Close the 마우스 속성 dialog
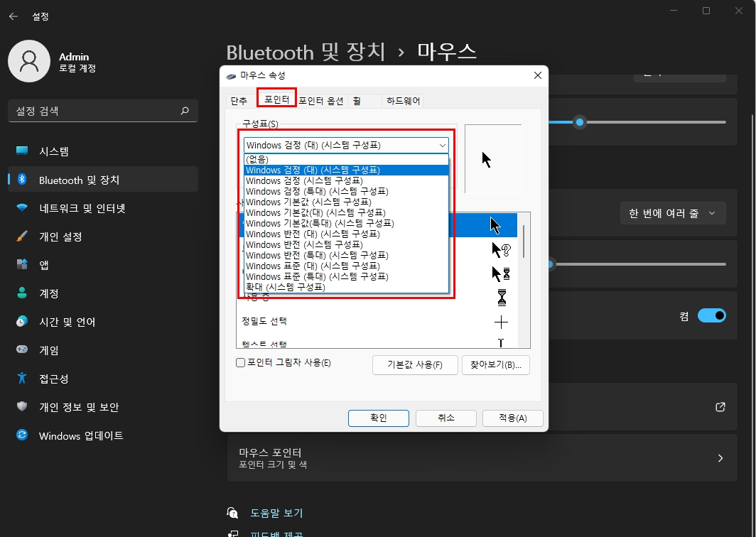The width and height of the screenshot is (756, 537). click(538, 75)
